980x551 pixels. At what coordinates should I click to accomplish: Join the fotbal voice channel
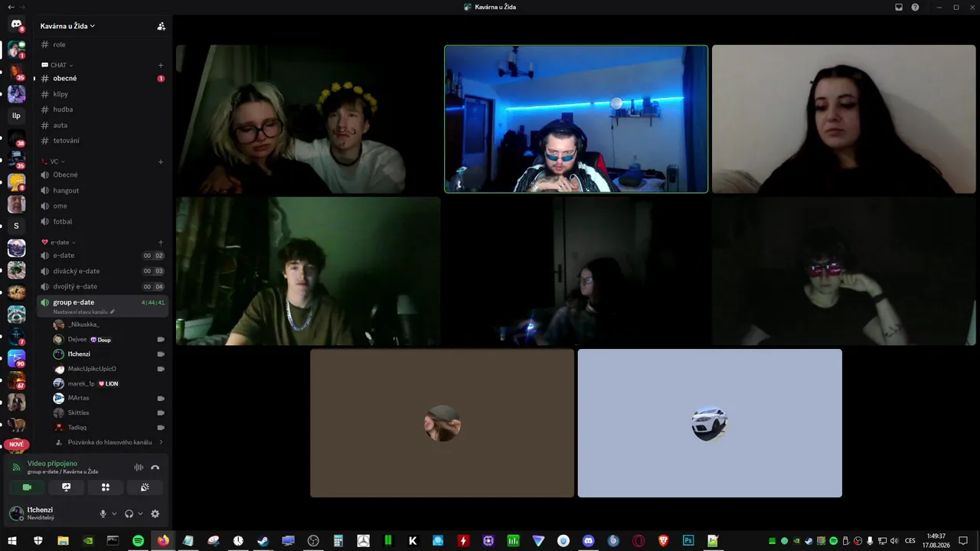tap(102, 221)
